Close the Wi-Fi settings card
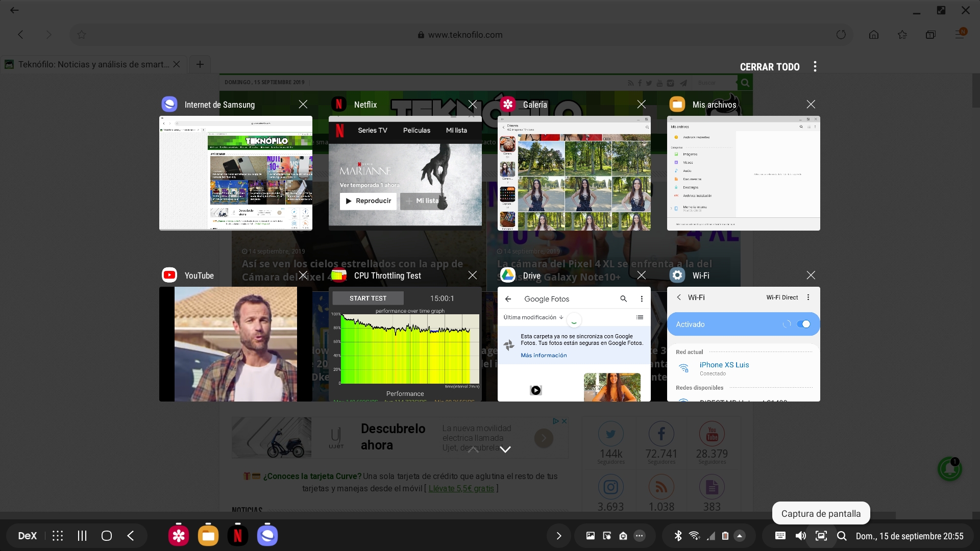Screen dimensions: 980x551 [811, 275]
